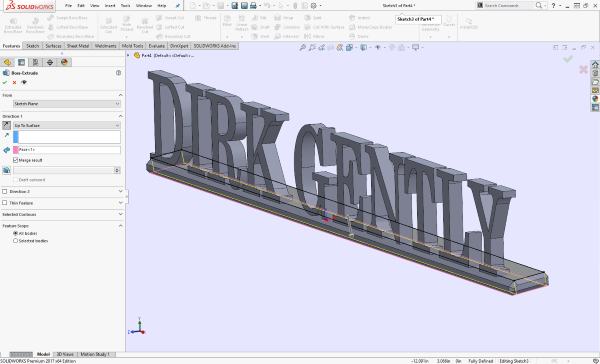Open the Options gear icon
Viewport: 600px width, 364px height.
coord(313,5)
